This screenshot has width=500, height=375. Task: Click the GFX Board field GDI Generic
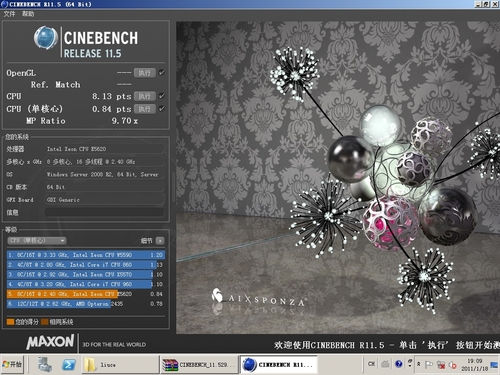pos(104,200)
